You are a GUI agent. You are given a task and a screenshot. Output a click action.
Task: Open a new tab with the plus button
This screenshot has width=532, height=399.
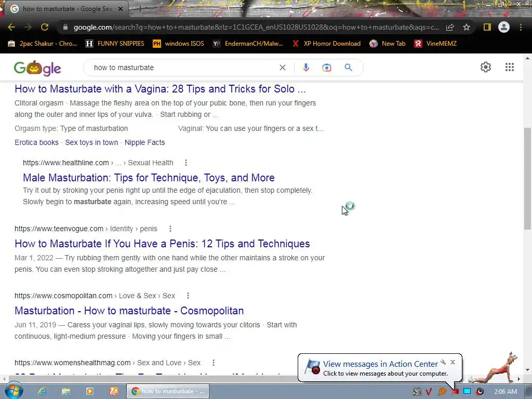(139, 9)
